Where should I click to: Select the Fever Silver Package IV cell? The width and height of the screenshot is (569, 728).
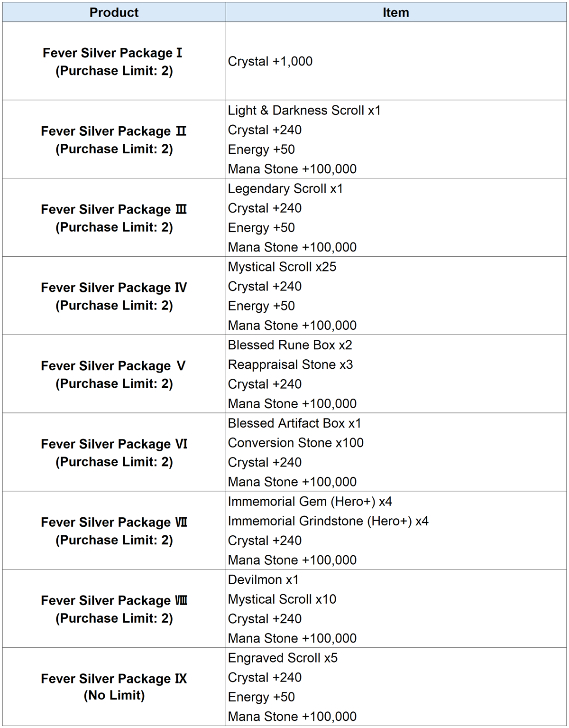tap(114, 296)
